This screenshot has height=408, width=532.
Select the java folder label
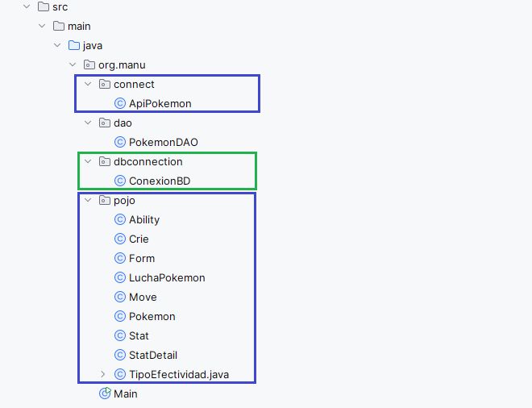coord(92,46)
